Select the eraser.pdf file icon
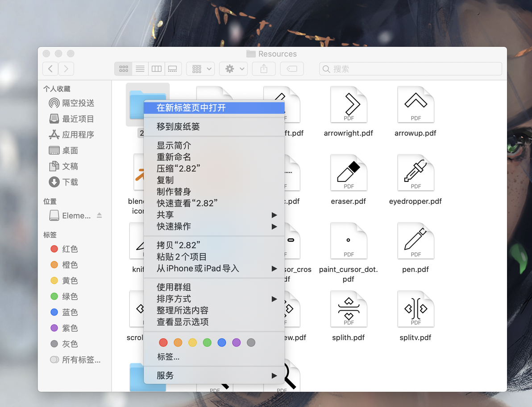The width and height of the screenshot is (532, 407). 349,173
